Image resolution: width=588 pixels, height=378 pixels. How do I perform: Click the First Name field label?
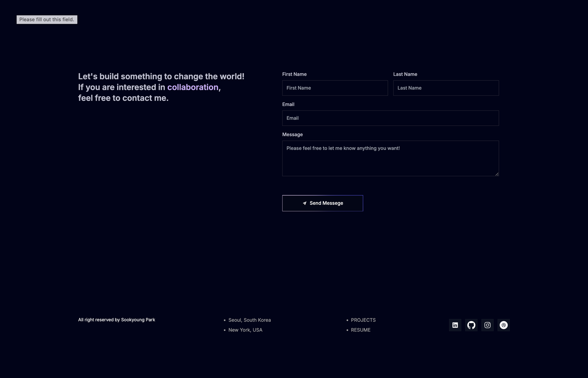pyautogui.click(x=294, y=74)
